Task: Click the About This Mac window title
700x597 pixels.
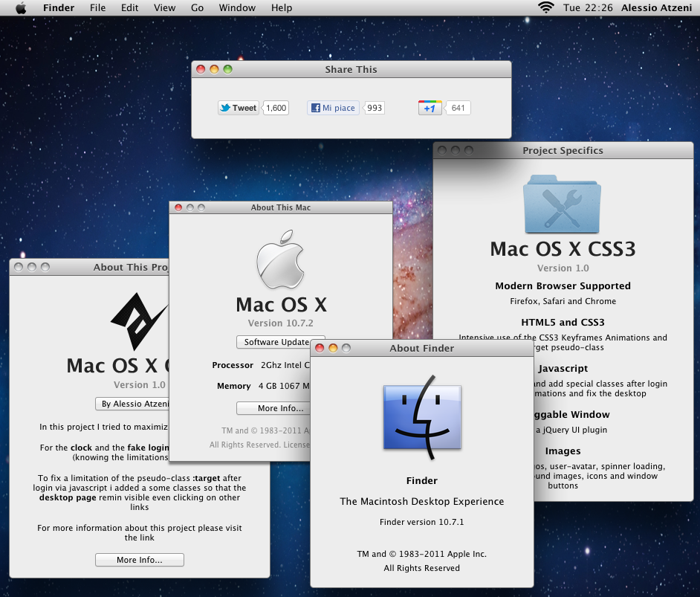Action: tap(280, 207)
